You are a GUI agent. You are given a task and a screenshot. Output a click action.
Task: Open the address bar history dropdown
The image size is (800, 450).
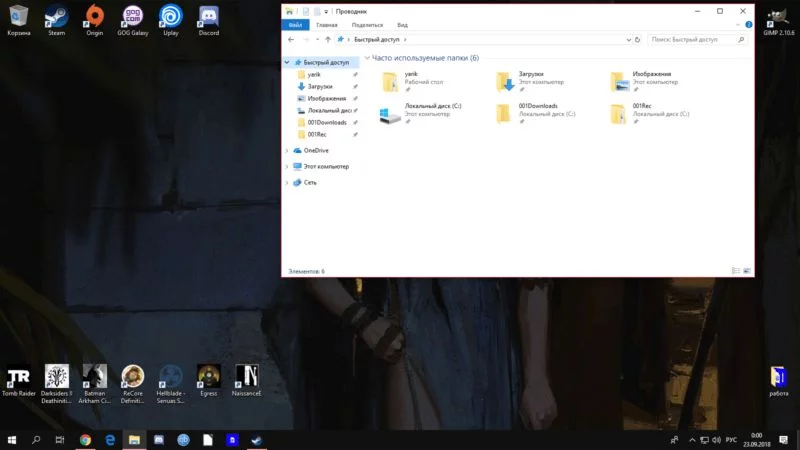tap(629, 39)
